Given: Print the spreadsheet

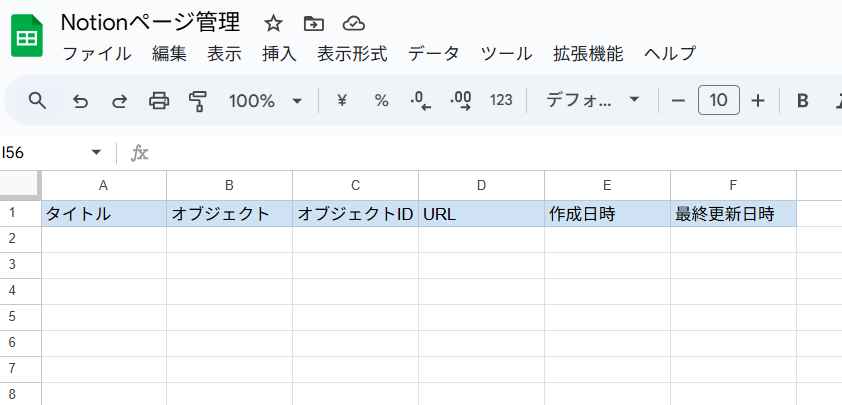Looking at the screenshot, I should (159, 100).
